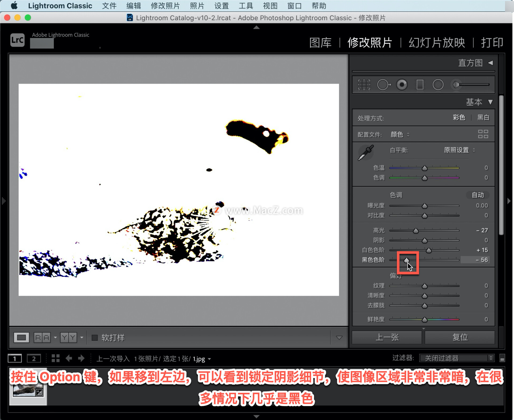Click the 曝光度 value 0.00

482,206
